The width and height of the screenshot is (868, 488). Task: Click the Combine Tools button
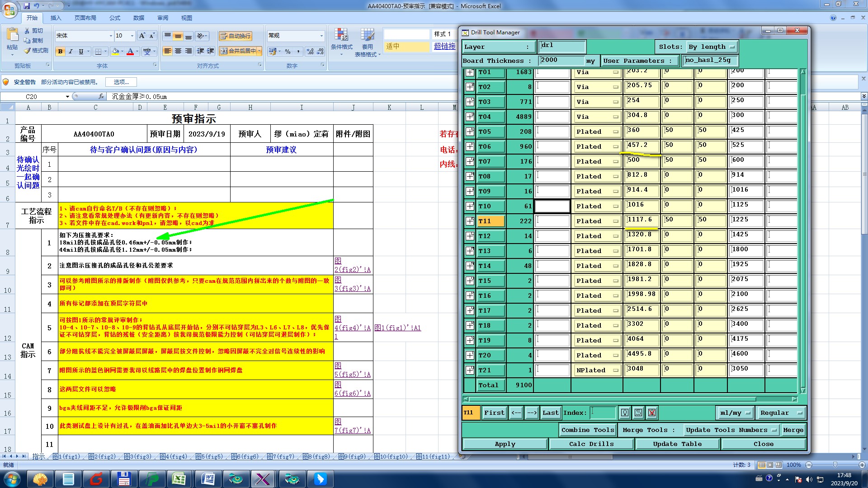[x=587, y=430]
